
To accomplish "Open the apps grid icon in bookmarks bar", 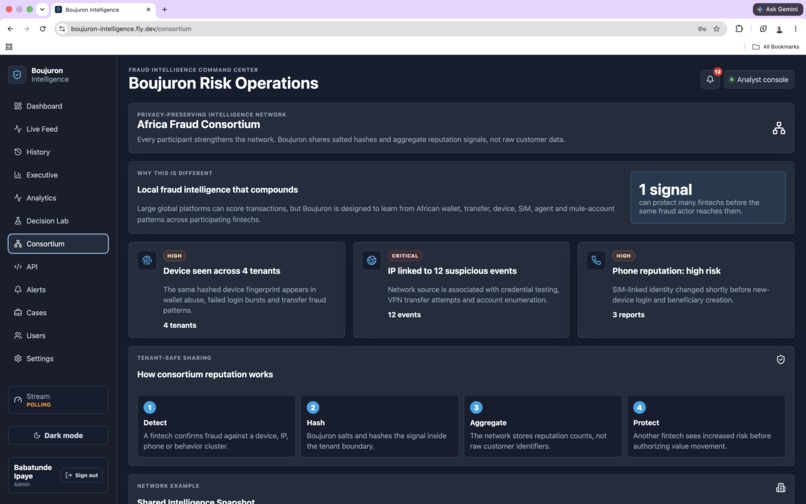I will (9, 47).
